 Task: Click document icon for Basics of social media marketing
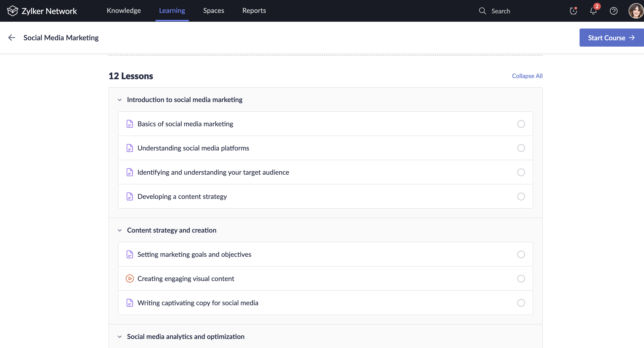pyautogui.click(x=130, y=124)
